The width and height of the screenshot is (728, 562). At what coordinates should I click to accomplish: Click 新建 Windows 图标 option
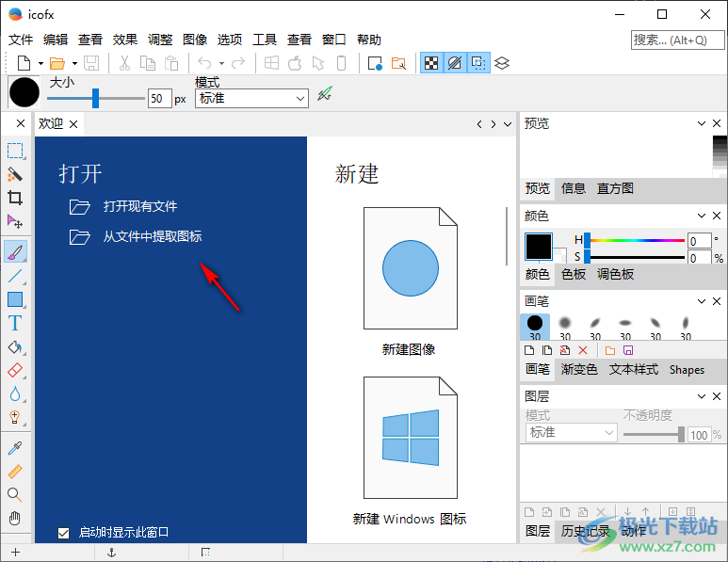coord(410,452)
